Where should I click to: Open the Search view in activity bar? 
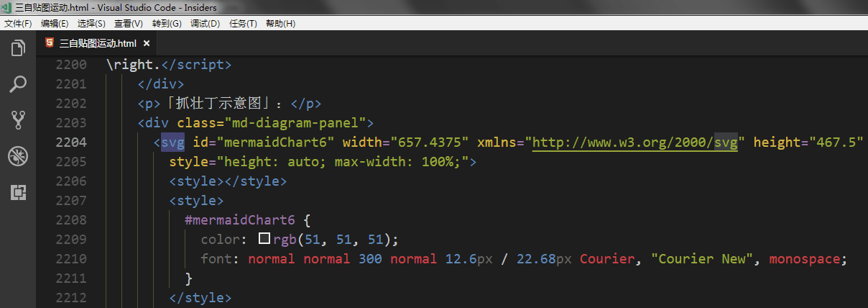click(x=18, y=84)
